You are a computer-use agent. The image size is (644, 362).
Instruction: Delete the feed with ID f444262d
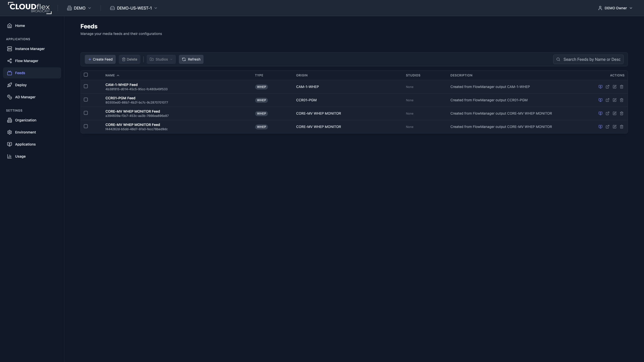coord(621,127)
